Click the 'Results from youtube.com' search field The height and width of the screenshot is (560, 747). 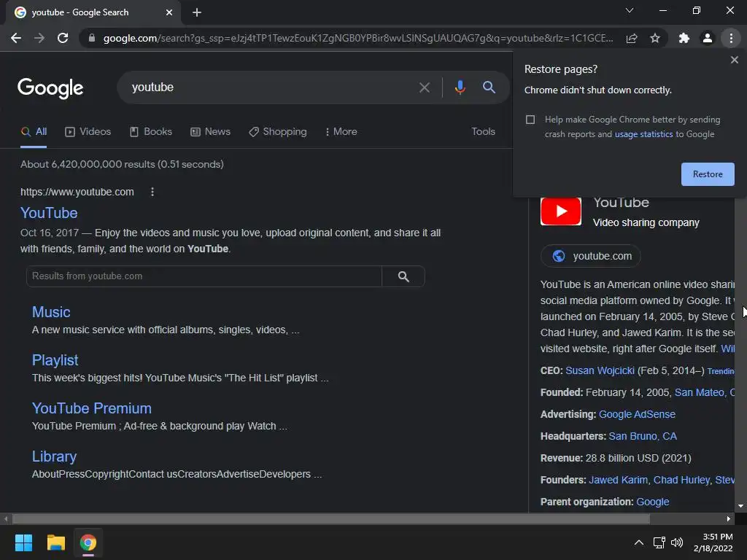204,276
